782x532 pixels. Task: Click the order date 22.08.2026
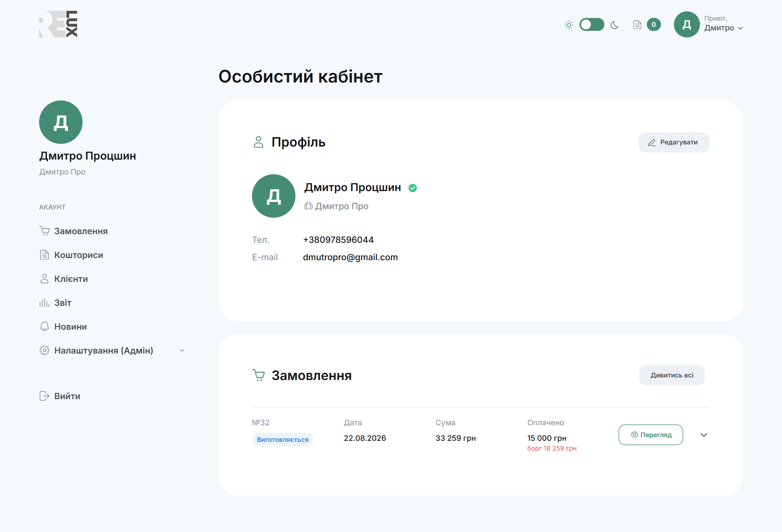point(365,438)
